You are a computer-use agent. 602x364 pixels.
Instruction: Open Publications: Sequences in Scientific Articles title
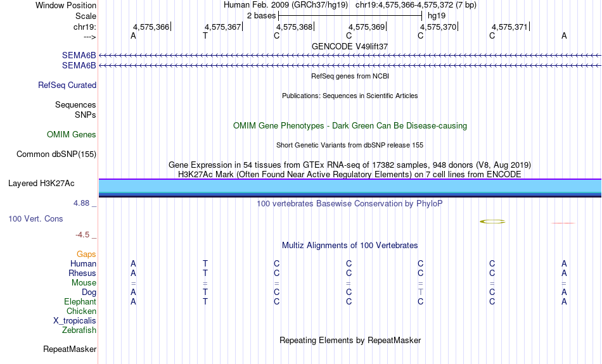(350, 96)
